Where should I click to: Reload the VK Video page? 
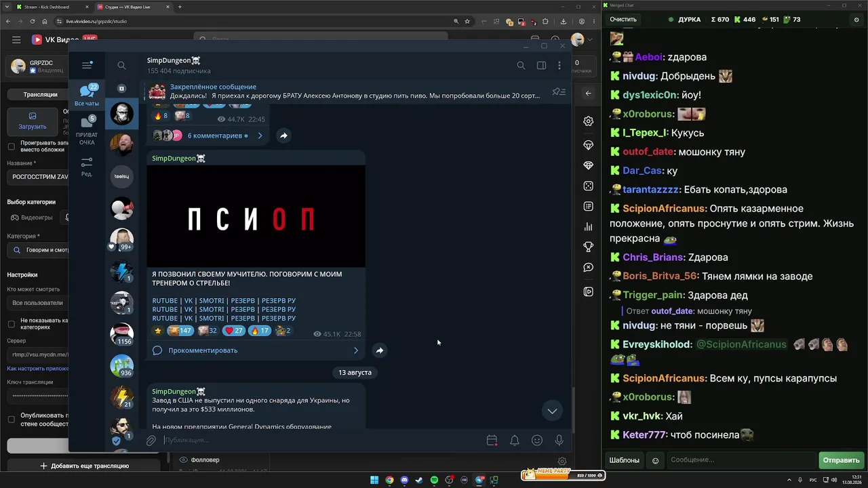[32, 21]
